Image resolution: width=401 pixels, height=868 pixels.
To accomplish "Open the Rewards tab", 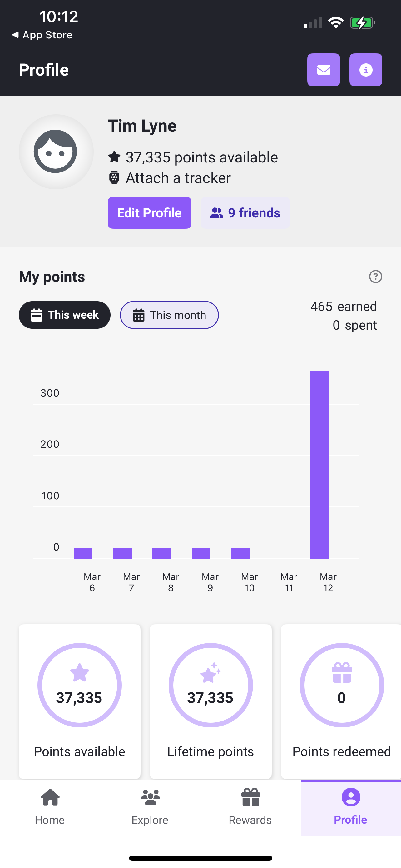I will pos(250,807).
